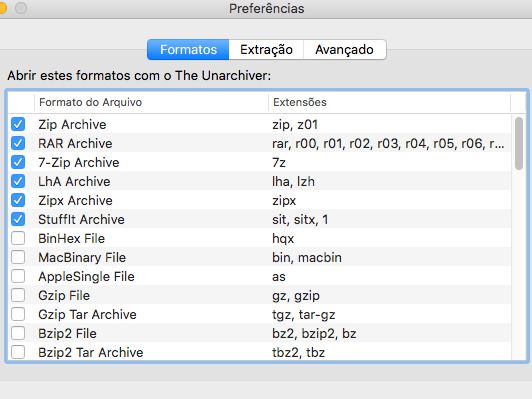Select the BinHex File row label
Screen dimensions: 532x399
72,239
